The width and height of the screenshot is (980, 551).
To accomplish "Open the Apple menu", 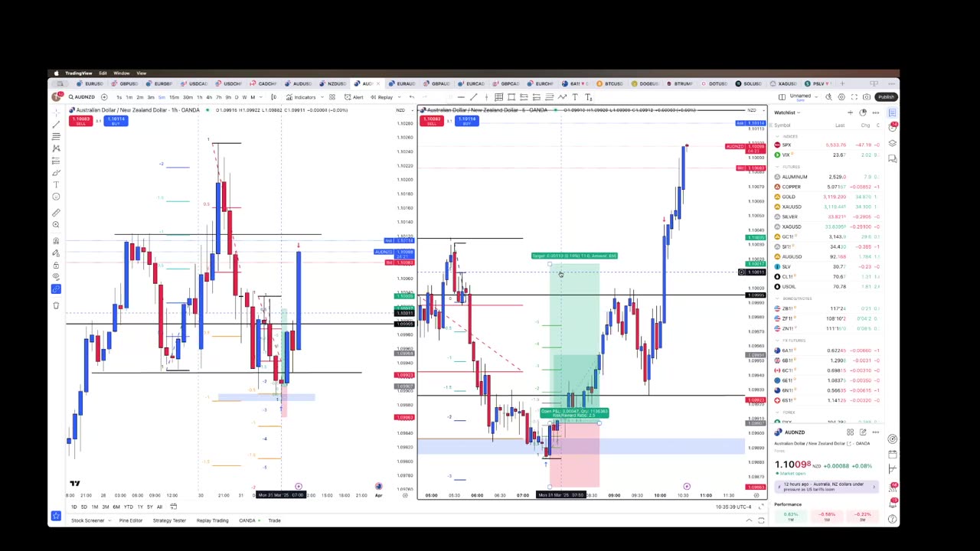I will 56,73.
